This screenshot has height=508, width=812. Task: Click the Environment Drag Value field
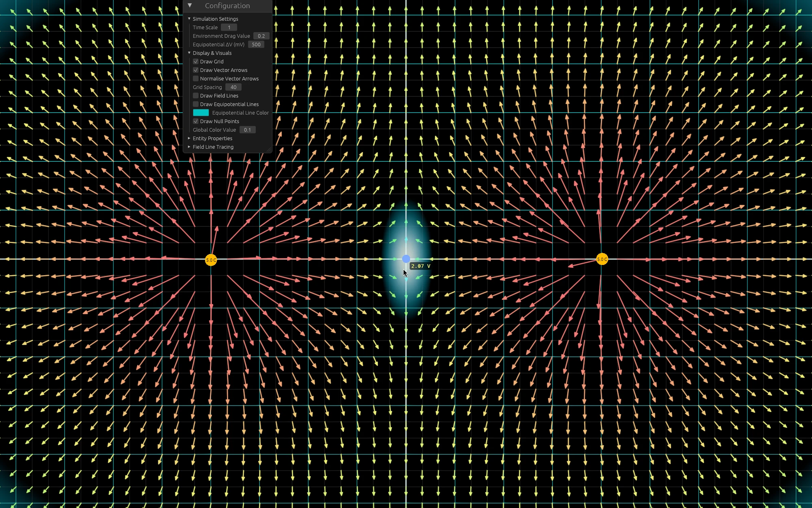pyautogui.click(x=261, y=36)
